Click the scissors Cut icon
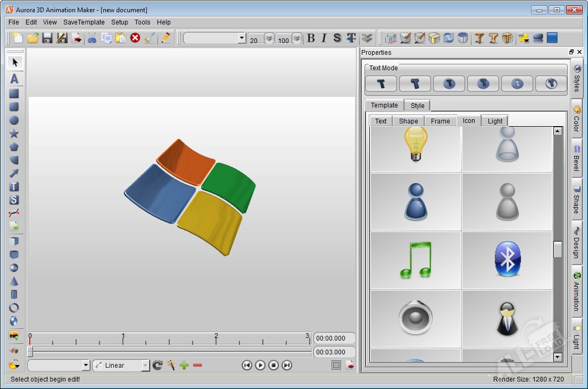The image size is (588, 389). coord(92,38)
